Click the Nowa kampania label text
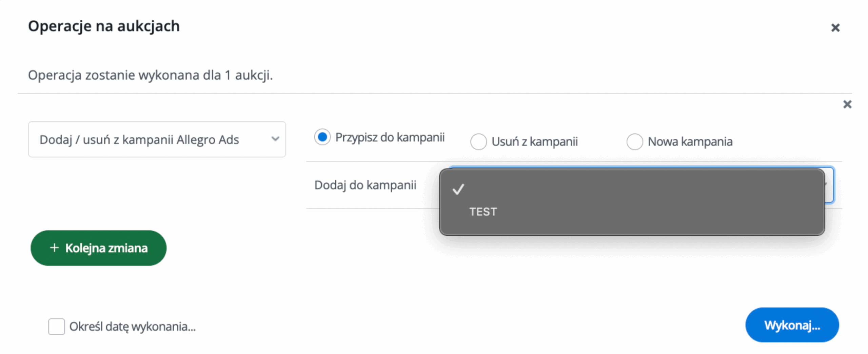 point(690,141)
